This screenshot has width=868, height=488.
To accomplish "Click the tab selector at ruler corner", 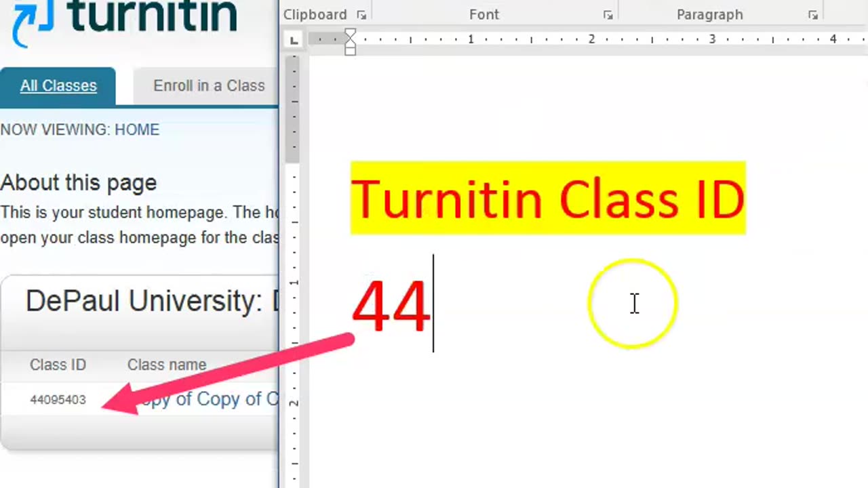I will pos(294,40).
